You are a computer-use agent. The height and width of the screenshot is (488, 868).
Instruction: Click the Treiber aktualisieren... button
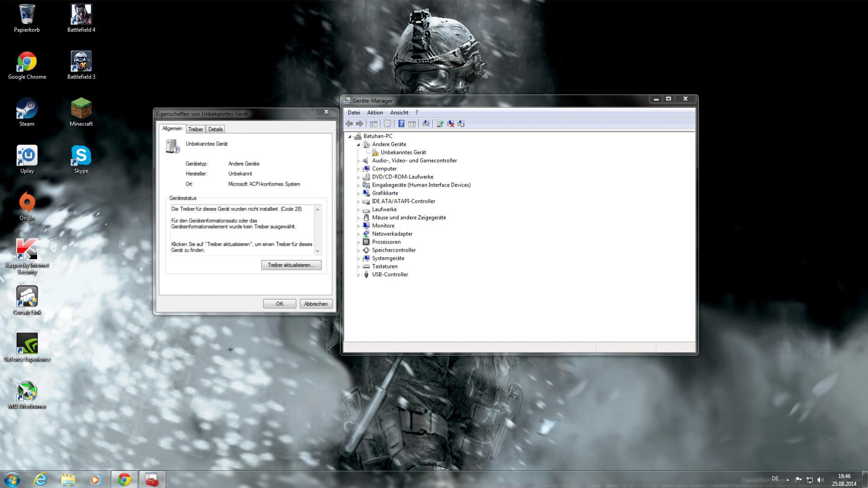click(291, 265)
